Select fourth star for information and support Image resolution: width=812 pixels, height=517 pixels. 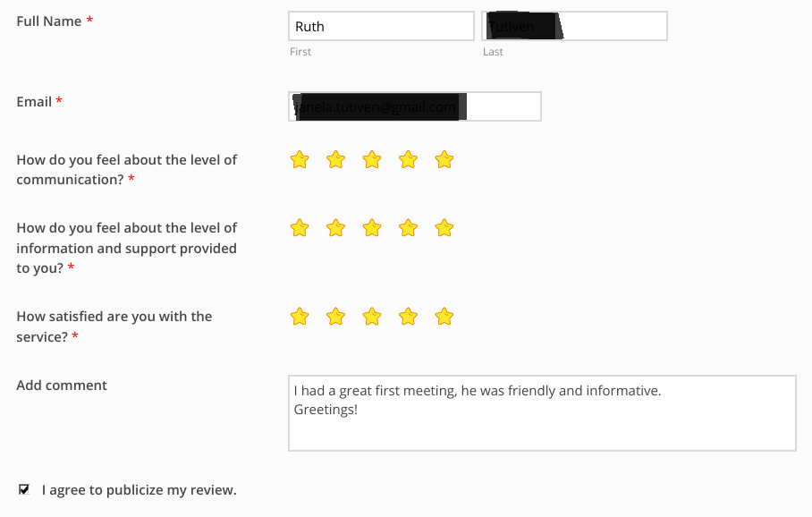tap(408, 228)
